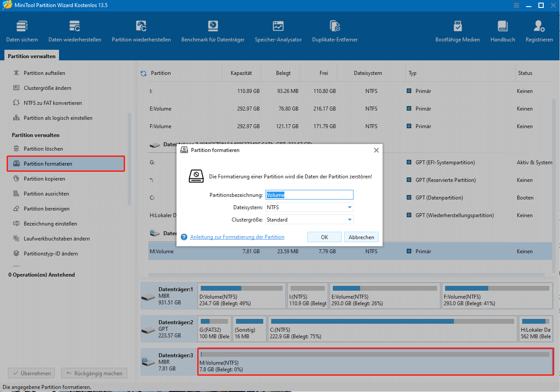Switch to the Partition verwalten tab

[x=31, y=55]
